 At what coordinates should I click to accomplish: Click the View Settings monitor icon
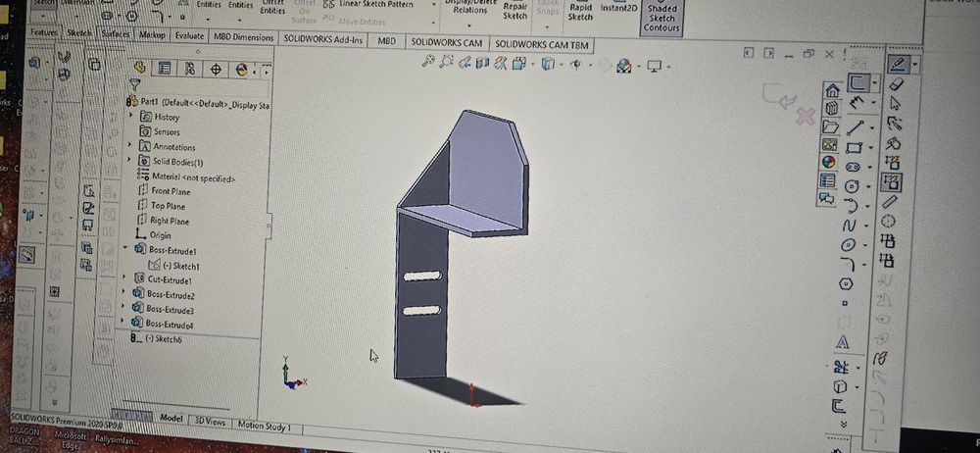tap(655, 66)
